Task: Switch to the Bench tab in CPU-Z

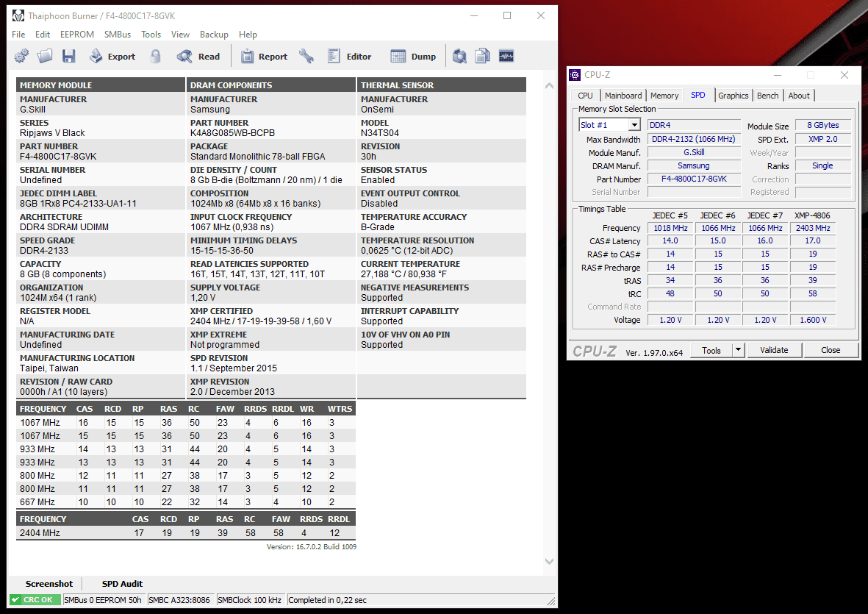Action: tap(767, 96)
